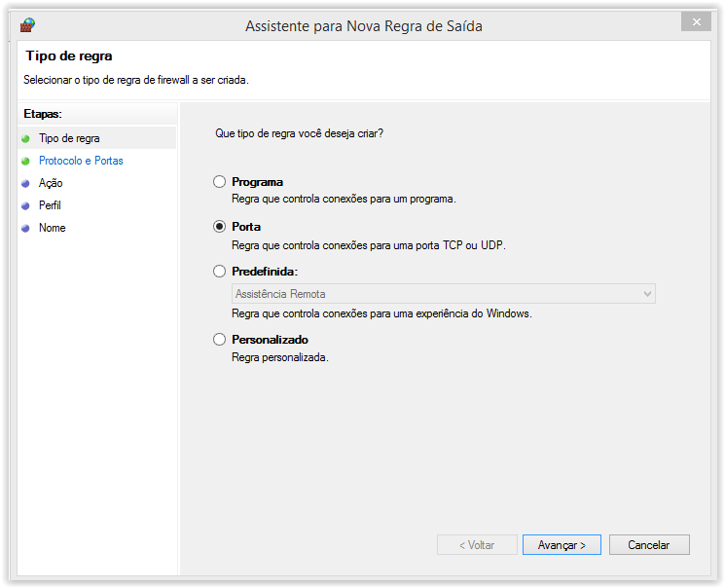
Task: Select the Programa radio button
Action: [x=219, y=182]
